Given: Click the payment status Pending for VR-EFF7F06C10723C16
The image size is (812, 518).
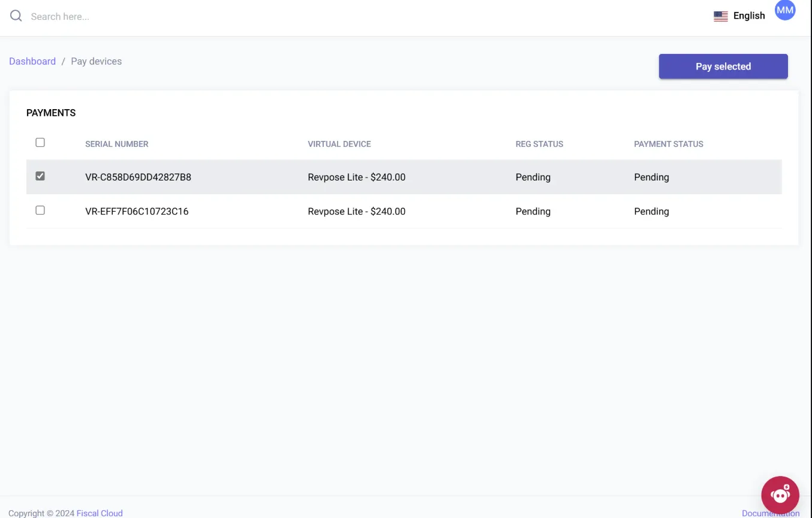Looking at the screenshot, I should (651, 211).
